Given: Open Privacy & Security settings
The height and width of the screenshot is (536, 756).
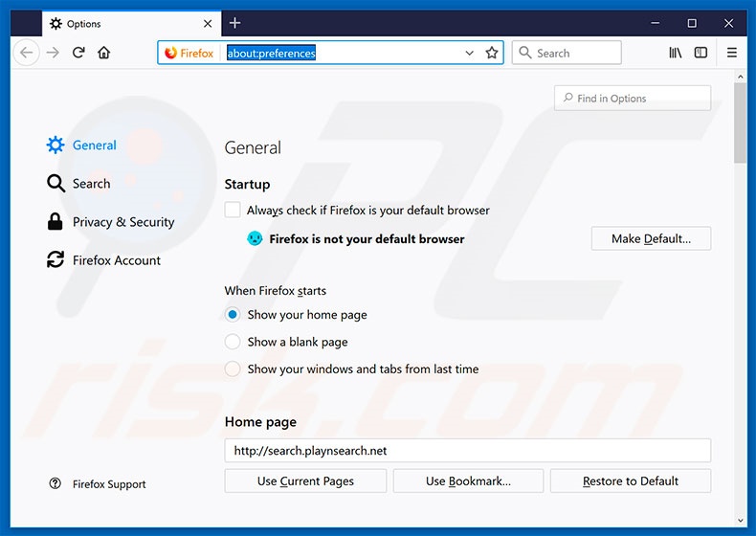Looking at the screenshot, I should 110,222.
